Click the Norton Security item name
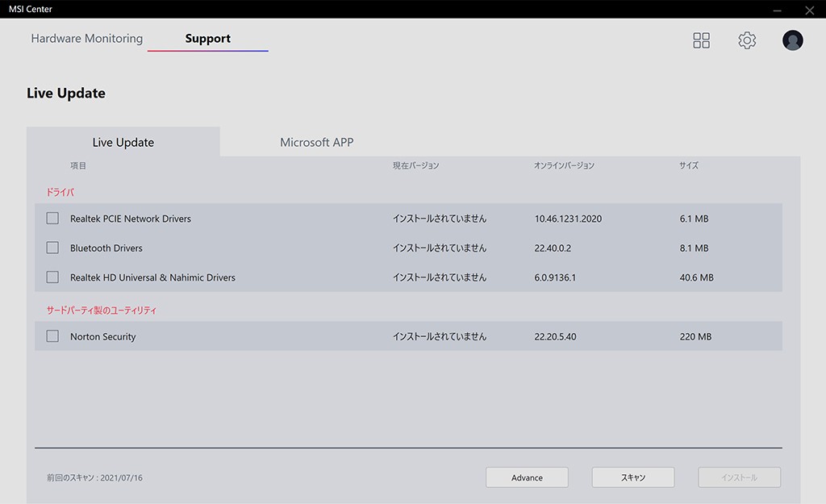The image size is (826, 504). point(103,337)
